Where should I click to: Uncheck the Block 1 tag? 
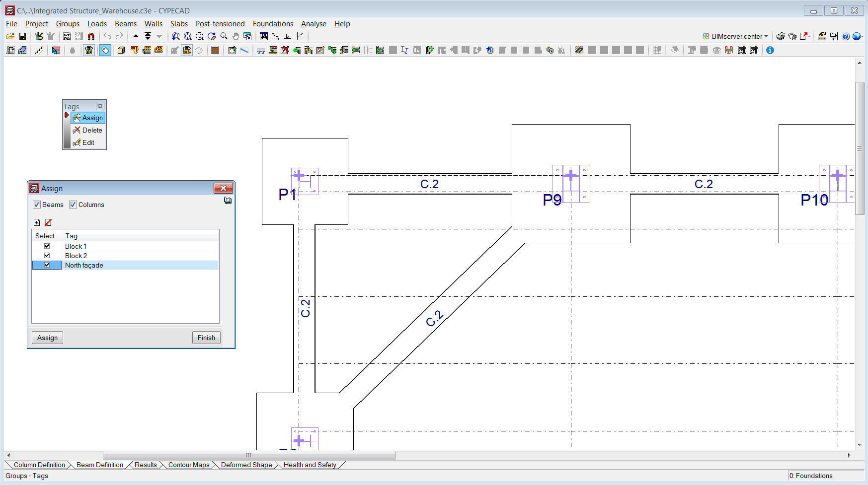point(47,246)
